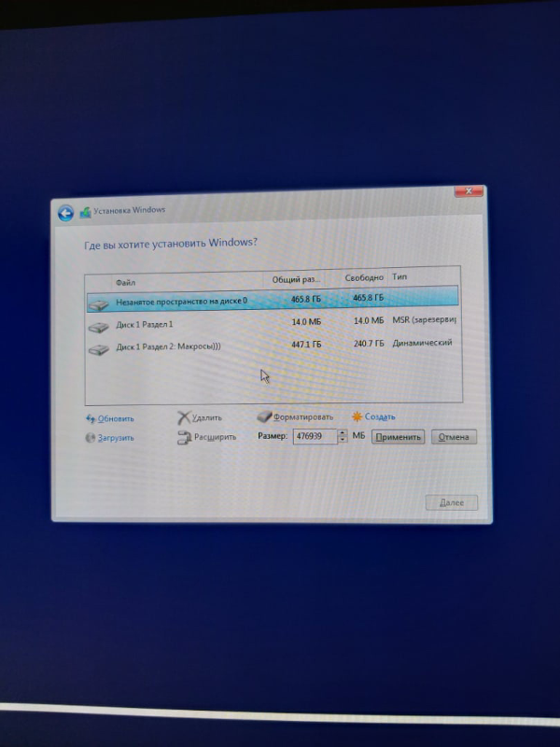Click 465.8 ГБ free space cell of disk 0

[368, 298]
